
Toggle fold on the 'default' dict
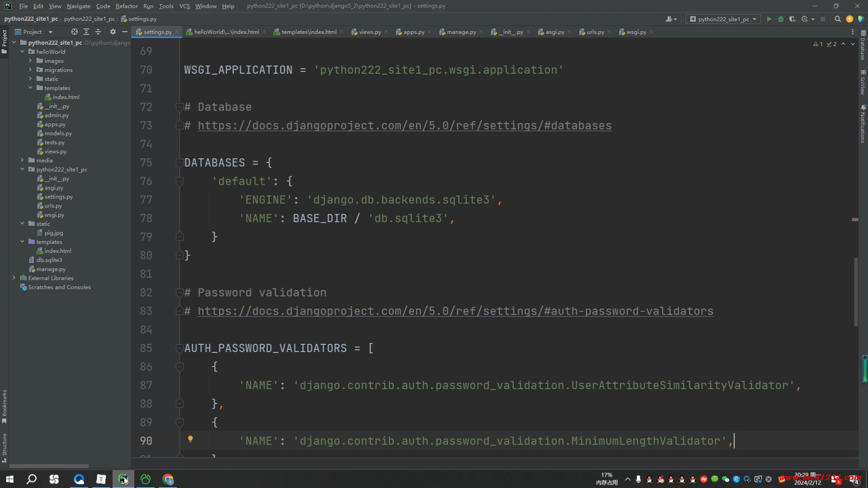pyautogui.click(x=179, y=181)
